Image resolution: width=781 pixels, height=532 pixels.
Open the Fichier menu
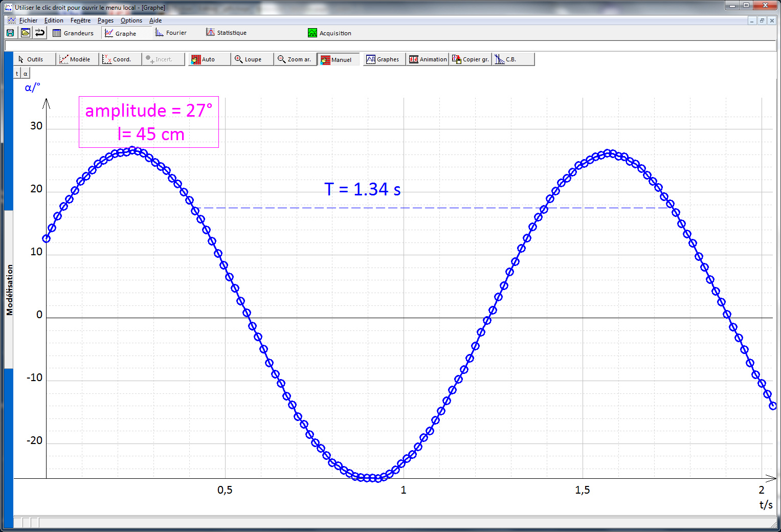(28, 20)
